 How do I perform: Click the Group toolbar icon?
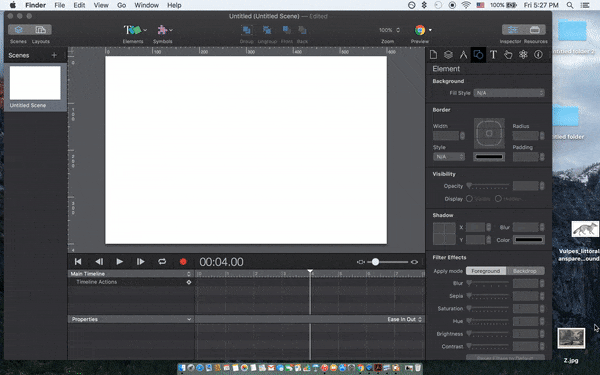pos(246,30)
